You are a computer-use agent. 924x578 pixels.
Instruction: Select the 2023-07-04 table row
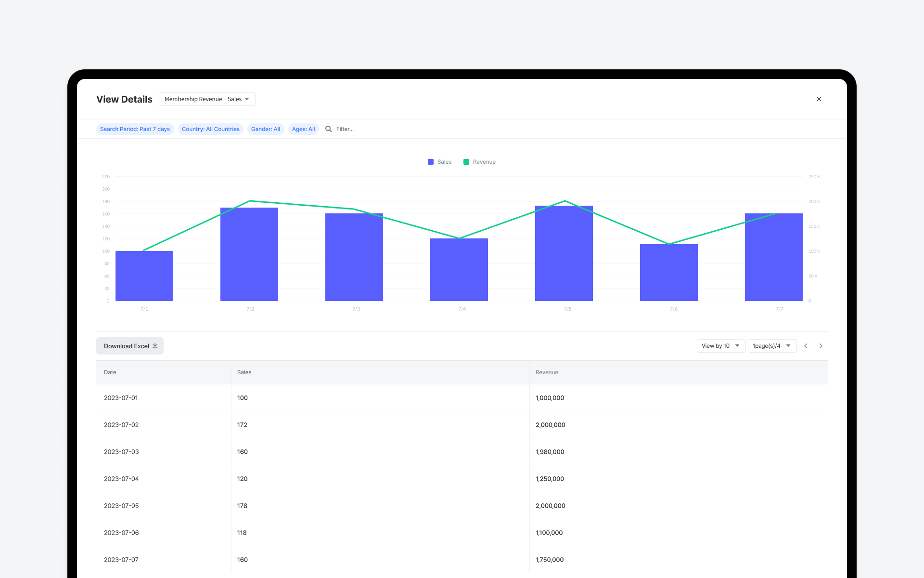(462, 479)
